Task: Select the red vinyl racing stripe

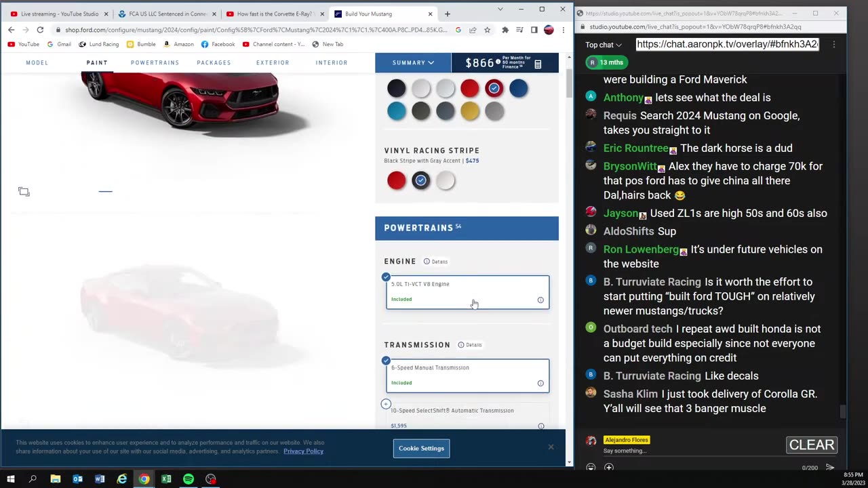Action: point(397,180)
